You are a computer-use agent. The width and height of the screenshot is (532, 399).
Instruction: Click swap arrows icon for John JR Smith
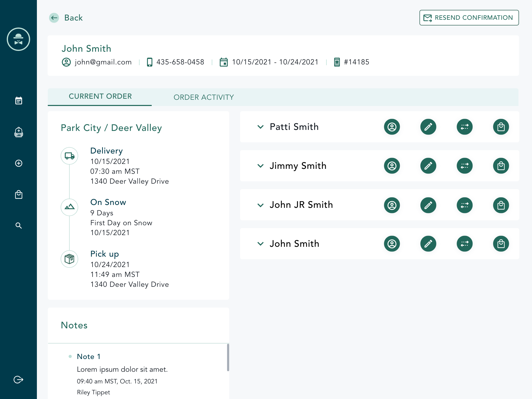click(464, 205)
